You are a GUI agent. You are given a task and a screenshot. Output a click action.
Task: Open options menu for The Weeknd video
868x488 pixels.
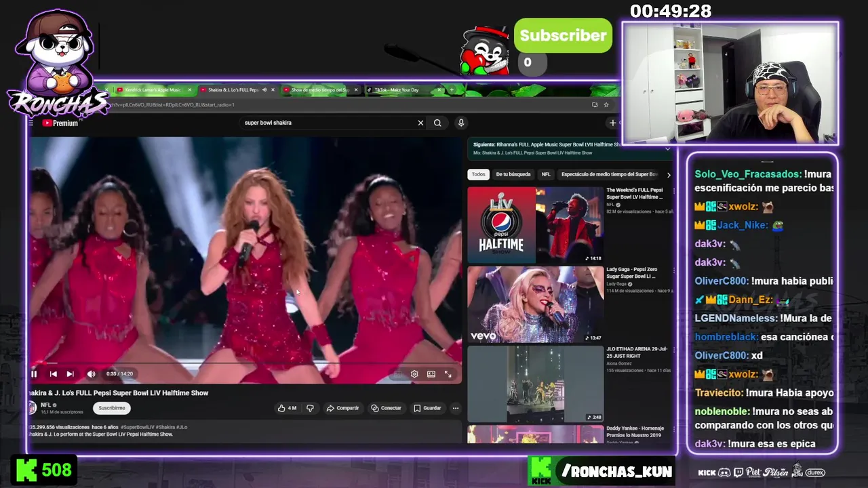673,191
